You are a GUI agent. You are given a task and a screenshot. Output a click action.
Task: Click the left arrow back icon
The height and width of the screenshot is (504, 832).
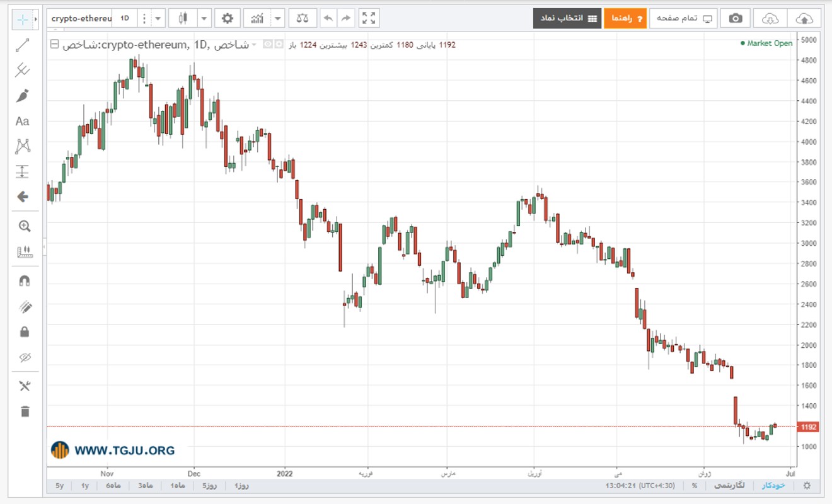pos(23,197)
